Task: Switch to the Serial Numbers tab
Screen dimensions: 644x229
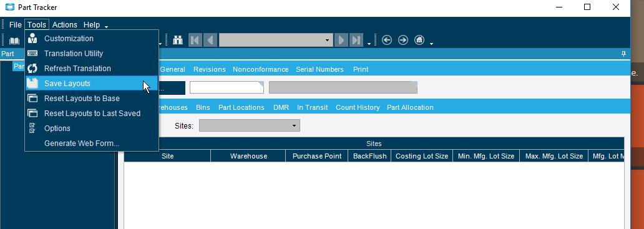Action: coord(320,69)
